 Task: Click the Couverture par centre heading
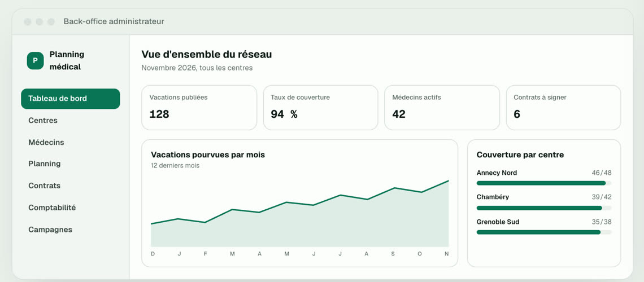click(520, 155)
